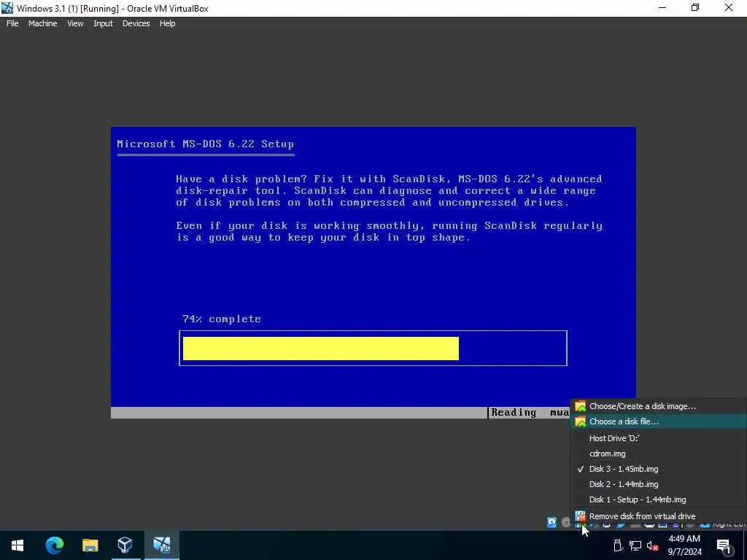
Task: Switch to VirtualBox Manager taskbar icon
Action: coord(125,545)
